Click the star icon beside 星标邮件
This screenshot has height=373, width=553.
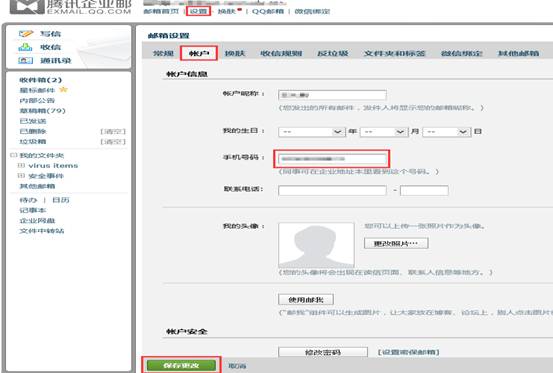(63, 90)
